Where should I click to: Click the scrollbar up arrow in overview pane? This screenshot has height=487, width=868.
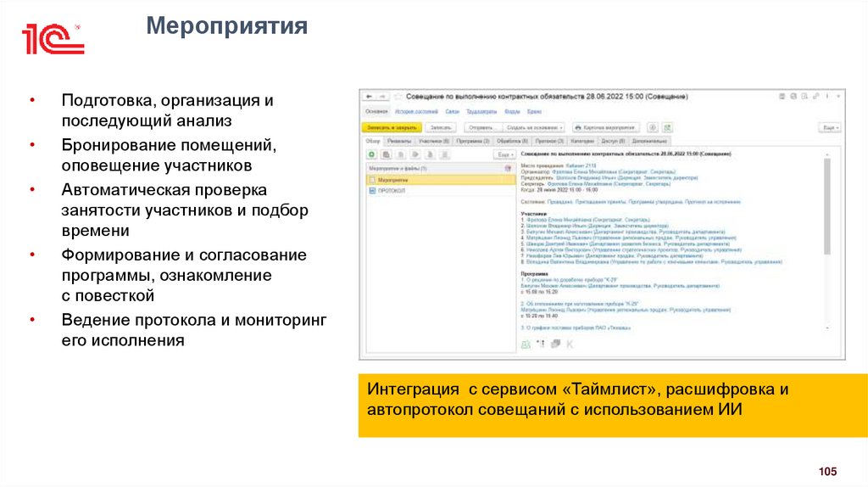827,154
